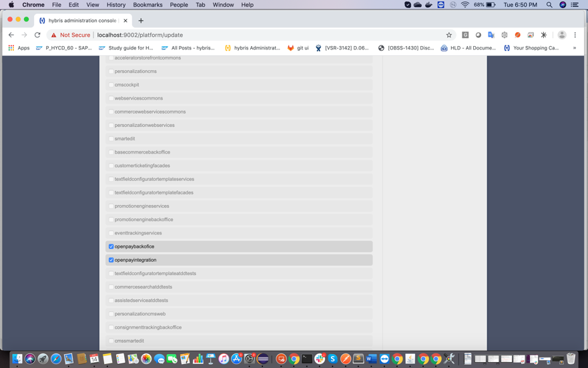Image resolution: width=588 pixels, height=368 pixels.
Task: Reload the page with the refresh icon
Action: [37, 35]
